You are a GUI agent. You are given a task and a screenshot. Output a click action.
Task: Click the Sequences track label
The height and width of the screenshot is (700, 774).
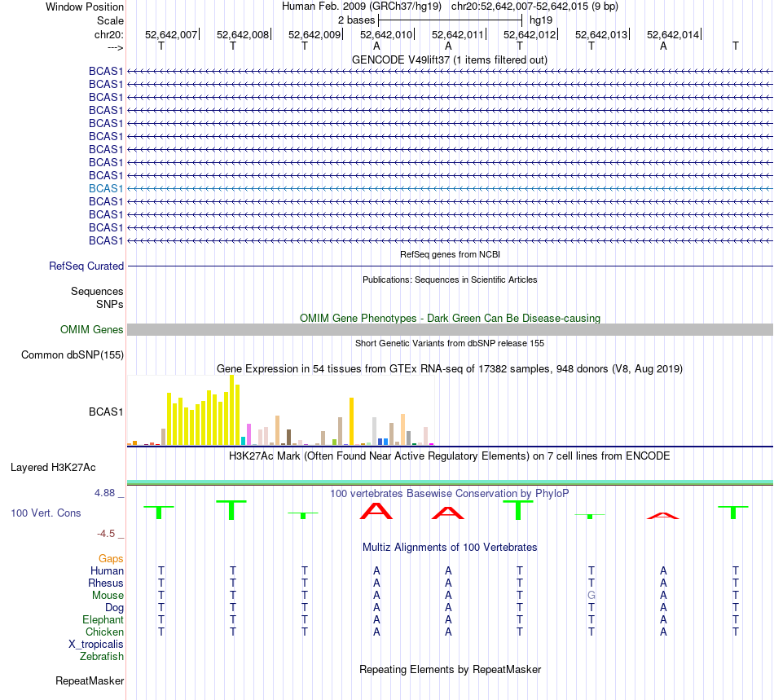[97, 291]
